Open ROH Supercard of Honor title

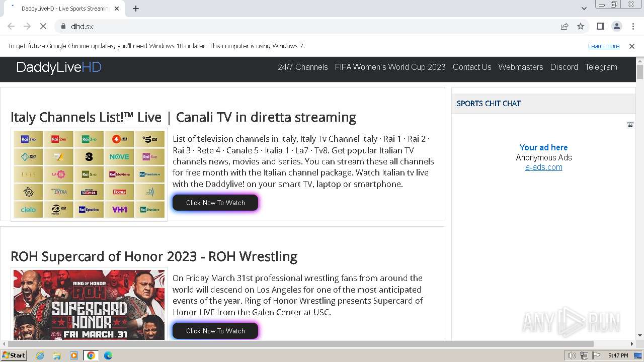click(154, 256)
